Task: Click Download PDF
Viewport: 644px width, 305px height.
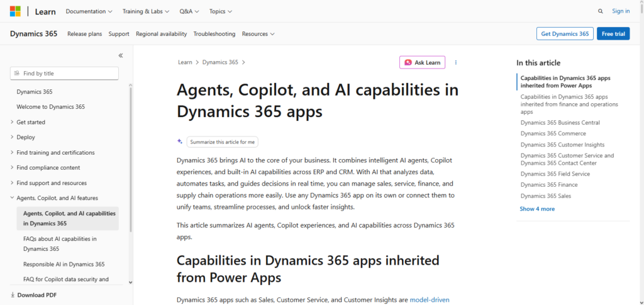Action: 34,295
